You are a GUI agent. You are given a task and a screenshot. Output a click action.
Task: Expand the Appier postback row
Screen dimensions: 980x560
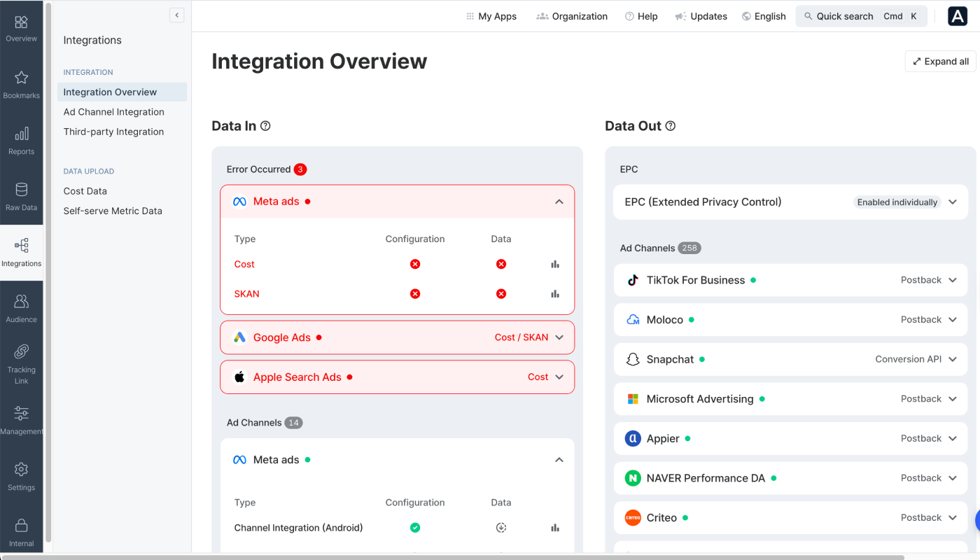(x=953, y=438)
